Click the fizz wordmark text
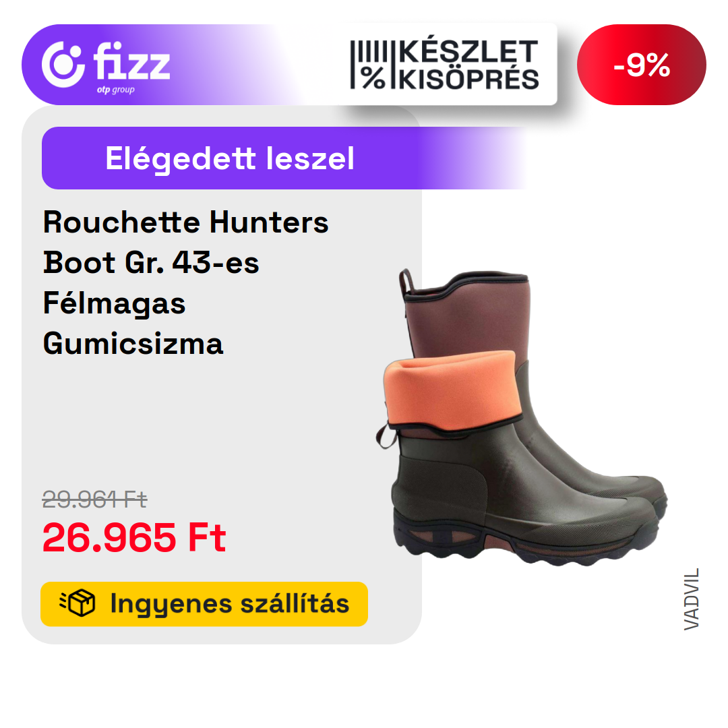Image resolution: width=728 pixels, height=728 pixels. point(131,61)
